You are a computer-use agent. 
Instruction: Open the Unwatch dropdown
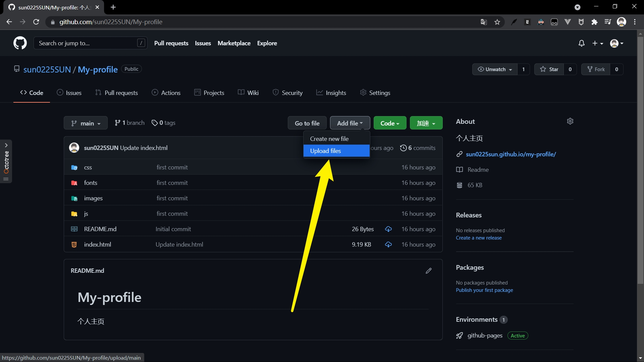pyautogui.click(x=495, y=69)
